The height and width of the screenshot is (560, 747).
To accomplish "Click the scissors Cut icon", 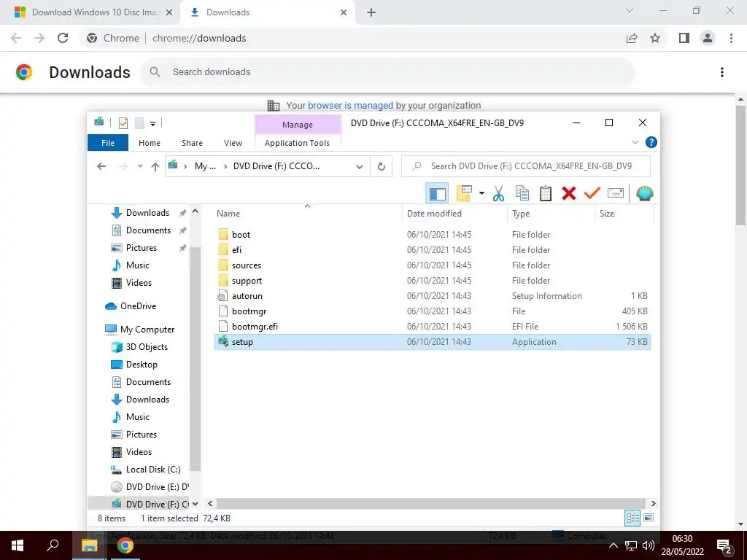I will (x=498, y=193).
